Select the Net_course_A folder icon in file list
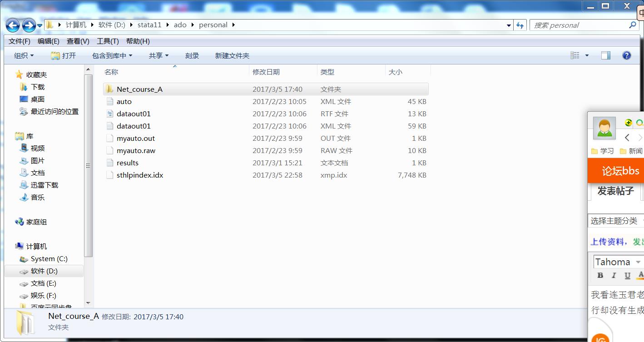The image size is (644, 342). pos(109,89)
